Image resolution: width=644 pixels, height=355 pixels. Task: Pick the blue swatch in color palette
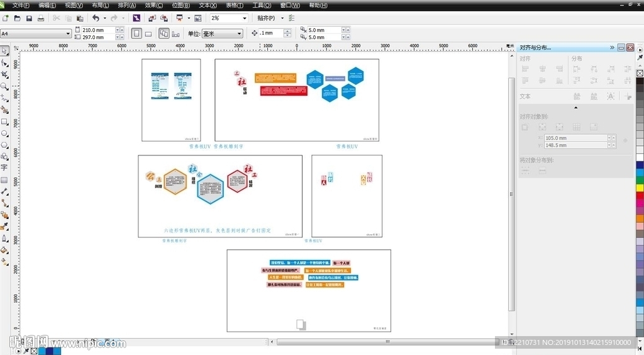pos(640,172)
